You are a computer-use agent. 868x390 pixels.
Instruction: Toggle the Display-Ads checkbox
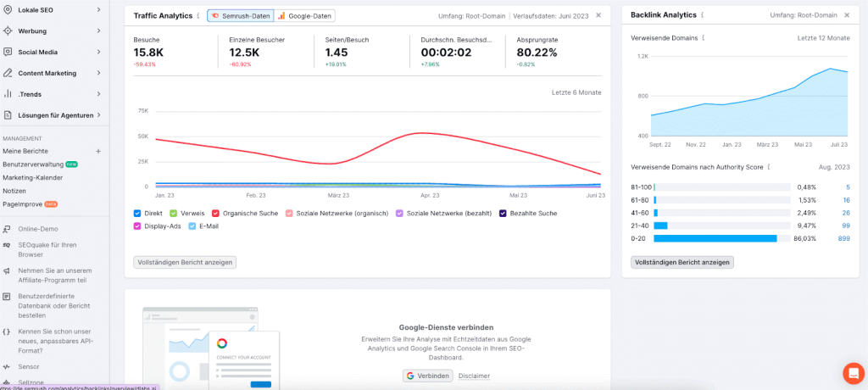click(x=136, y=226)
